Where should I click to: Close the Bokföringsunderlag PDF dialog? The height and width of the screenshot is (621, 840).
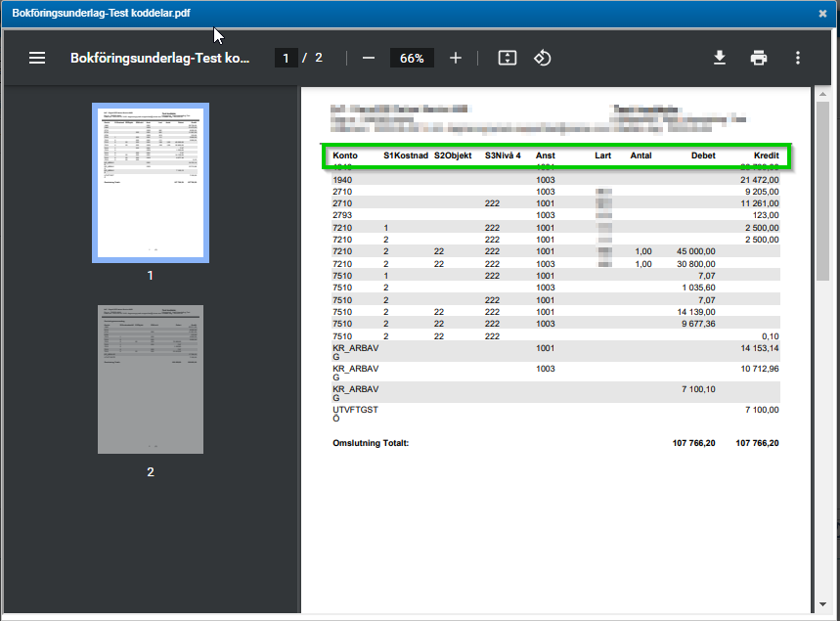[x=822, y=13]
